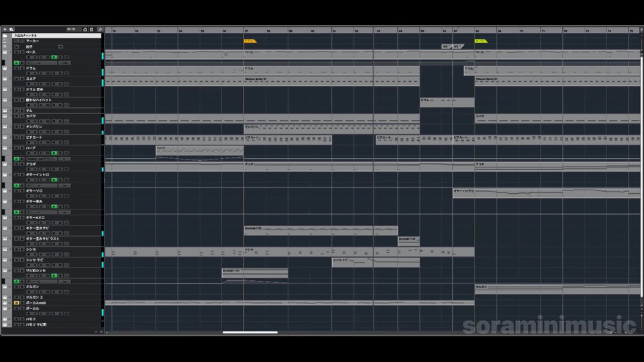Image resolution: width=644 pixels, height=362 pixels.
Task: Select the ギターソロ サビ clip
Action: [x=546, y=193]
